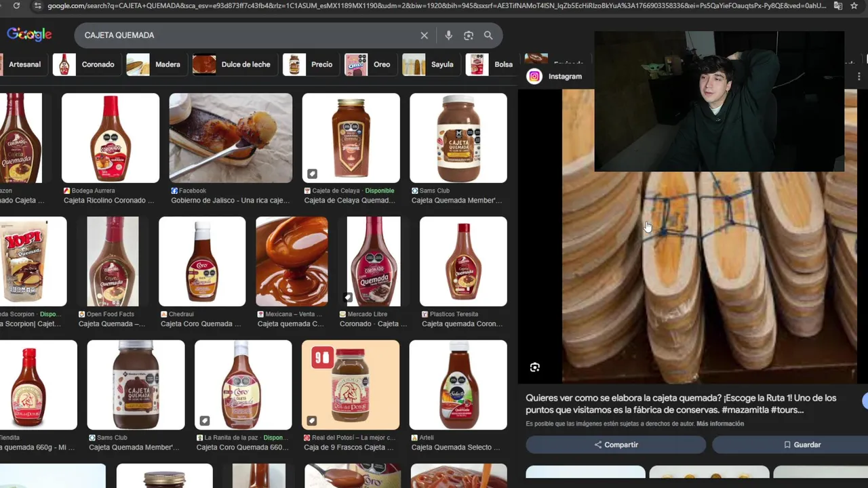Clear the search box with the X icon
Viewport: 868px width, 488px height.
coord(424,35)
